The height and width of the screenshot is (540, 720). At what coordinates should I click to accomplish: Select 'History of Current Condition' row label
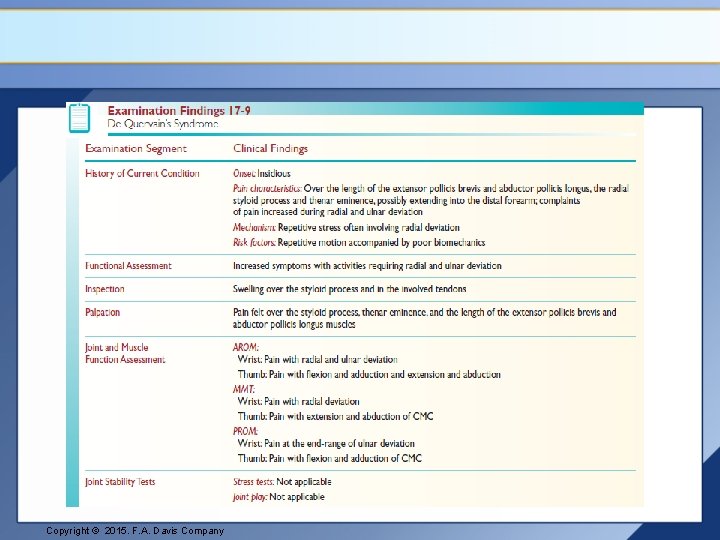[142, 174]
